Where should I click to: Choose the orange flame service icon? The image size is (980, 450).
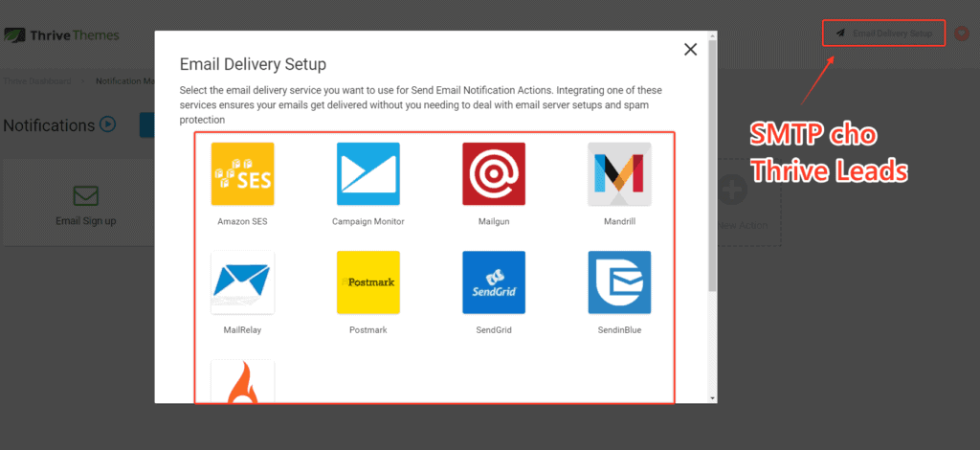pos(242,381)
